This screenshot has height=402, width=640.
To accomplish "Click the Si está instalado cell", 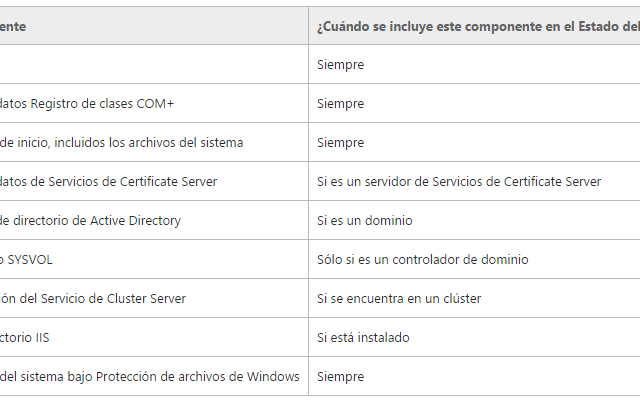I will [x=474, y=338].
